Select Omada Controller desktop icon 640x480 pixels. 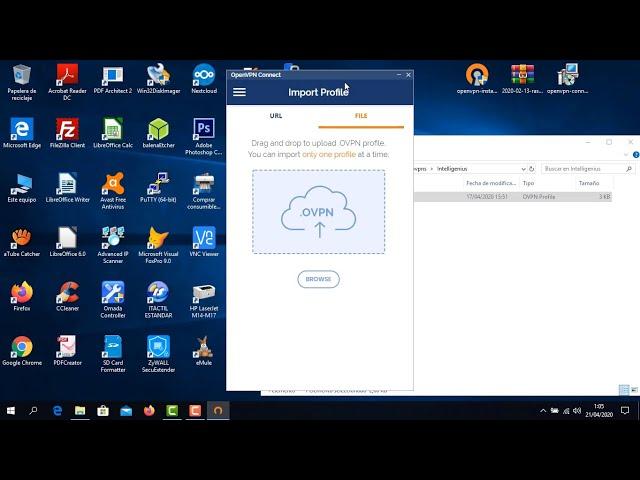click(113, 300)
